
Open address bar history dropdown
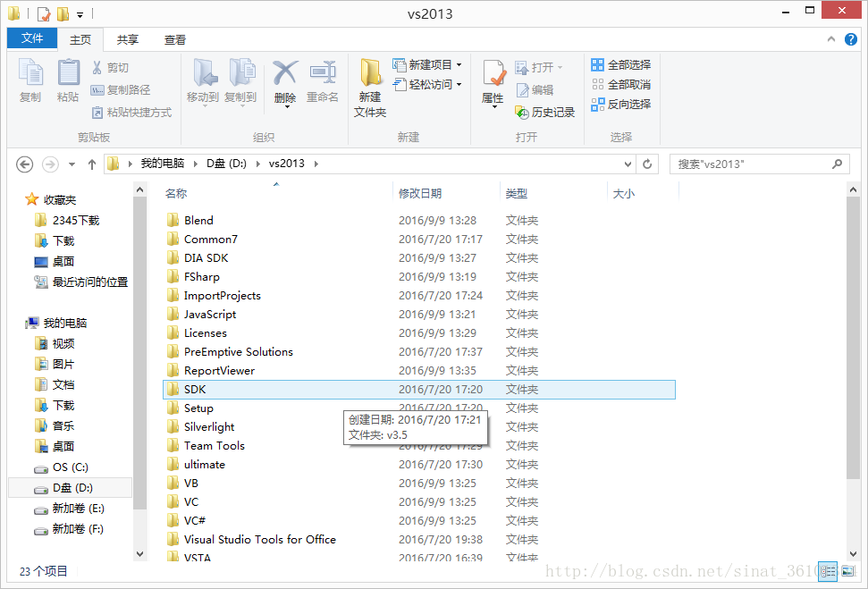tap(628, 164)
